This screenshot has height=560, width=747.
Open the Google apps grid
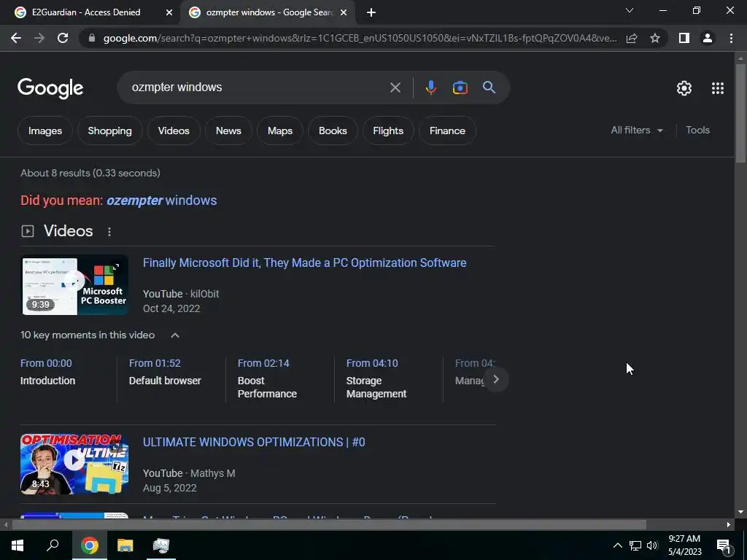click(718, 88)
